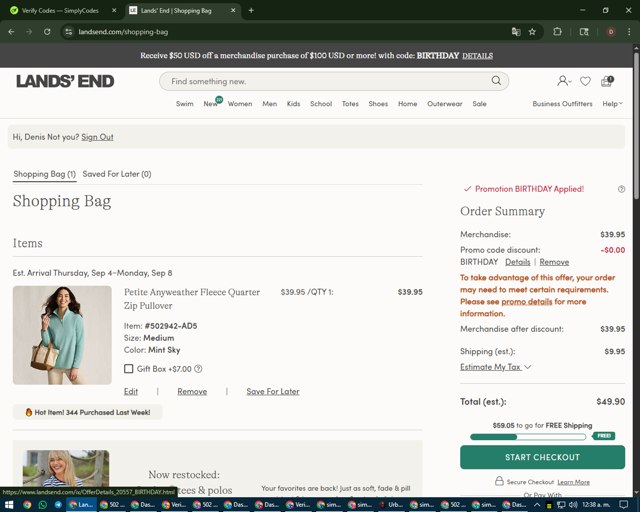Switch to the Verify Codes SimplyCodes tab
Viewport: 640px width, 512px height.
coord(60,11)
